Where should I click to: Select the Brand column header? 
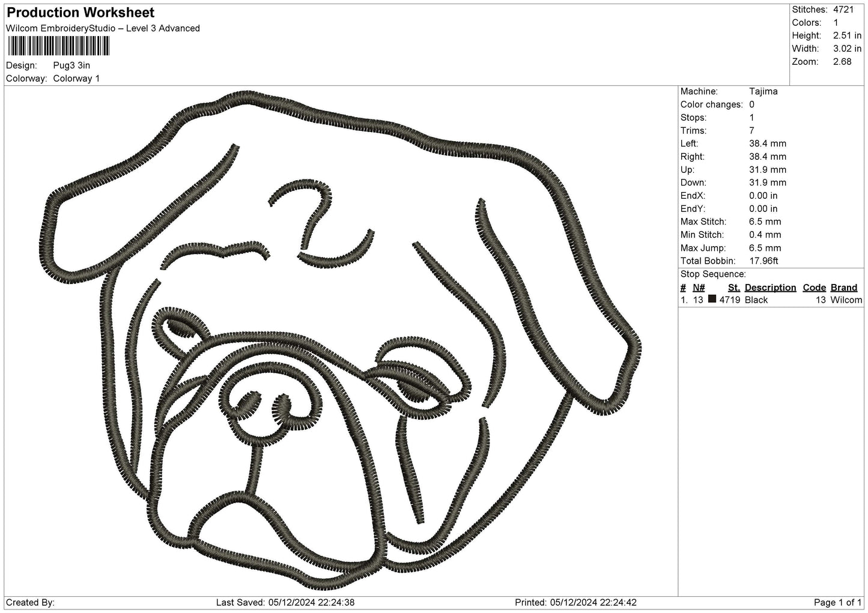point(844,288)
